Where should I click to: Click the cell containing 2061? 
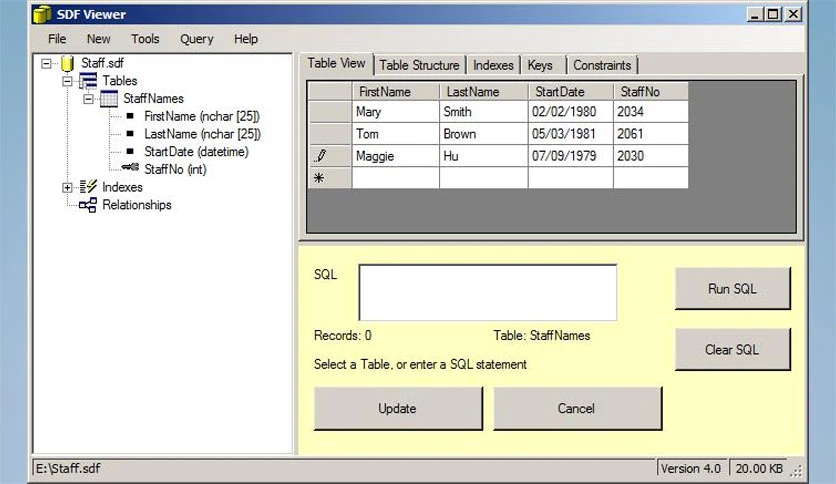pos(651,134)
